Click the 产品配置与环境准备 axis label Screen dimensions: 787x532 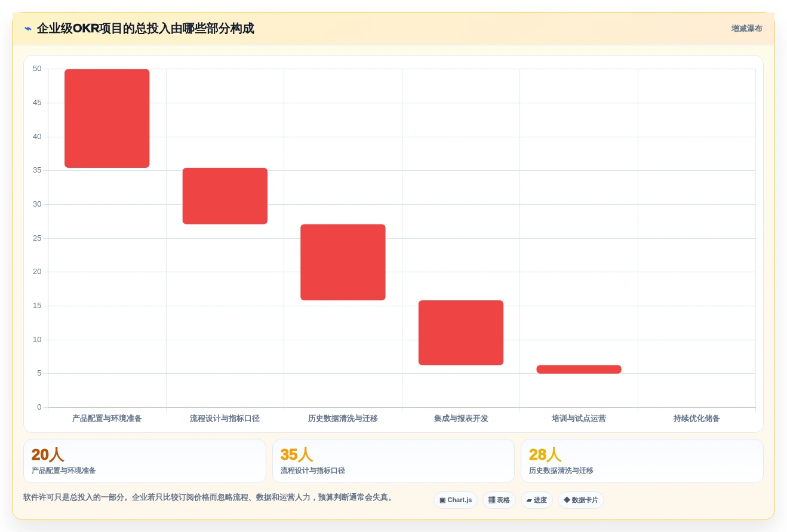107,419
